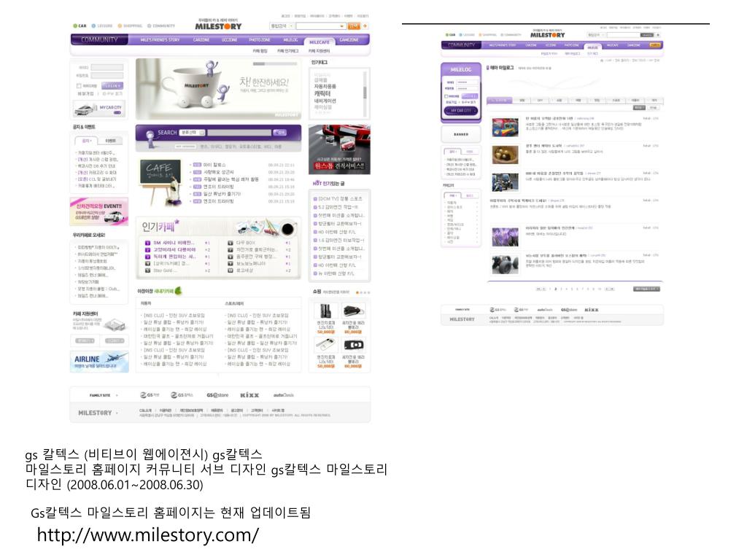The image size is (747, 560).
Task: Select CARZONE menu in left mockup
Action: [x=201, y=40]
